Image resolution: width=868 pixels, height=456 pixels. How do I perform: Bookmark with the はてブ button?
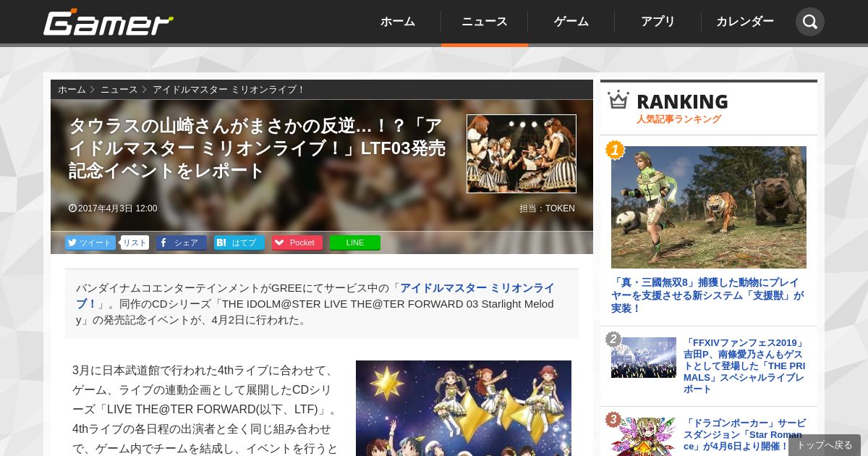239,242
